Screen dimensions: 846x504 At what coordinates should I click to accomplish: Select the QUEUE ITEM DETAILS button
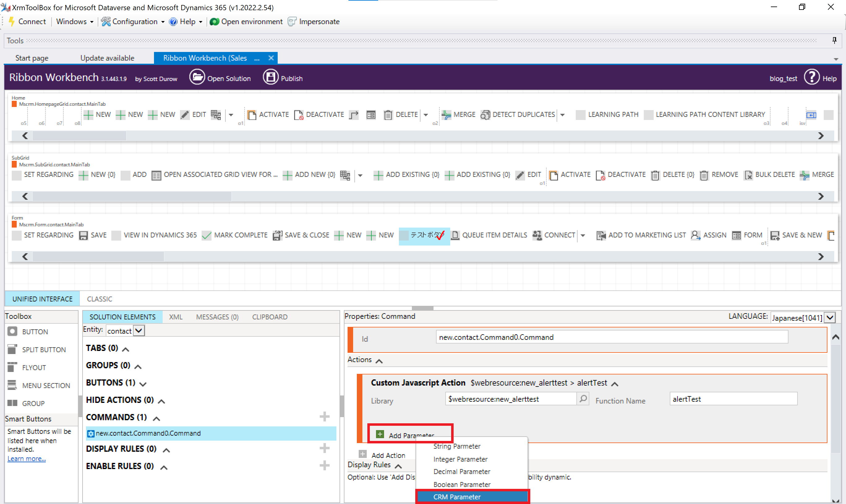(x=489, y=235)
